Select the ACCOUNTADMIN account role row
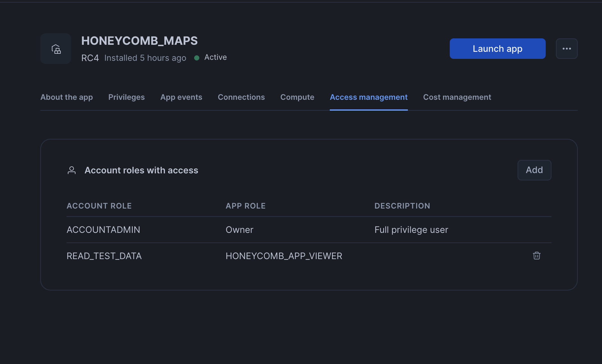Image resolution: width=602 pixels, height=364 pixels. pyautogui.click(x=103, y=229)
